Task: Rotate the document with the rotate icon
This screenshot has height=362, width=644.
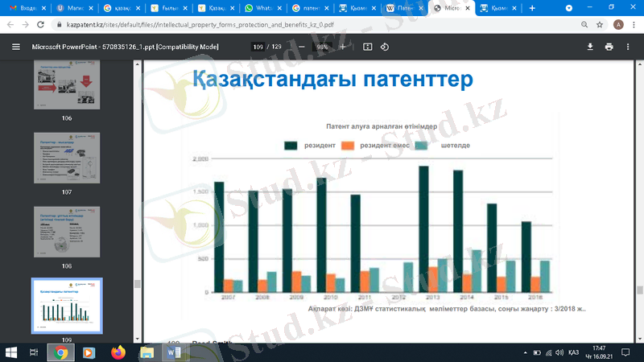Action: 385,47
